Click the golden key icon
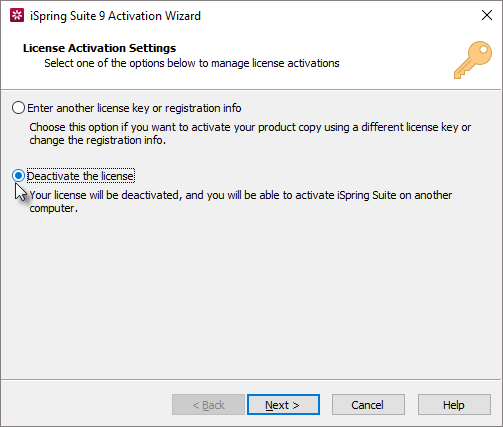 click(473, 60)
